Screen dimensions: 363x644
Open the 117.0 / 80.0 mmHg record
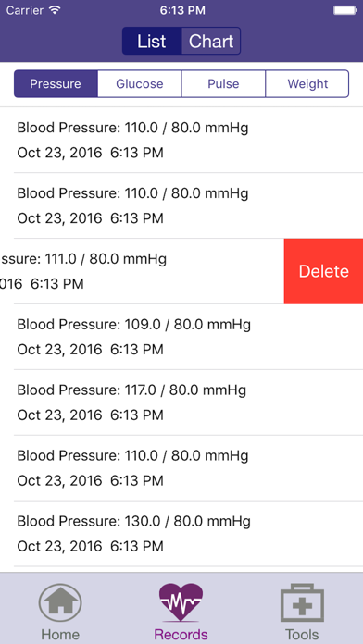click(181, 402)
